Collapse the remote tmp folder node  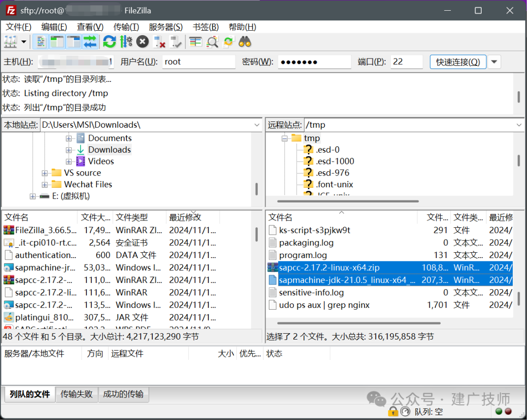tap(284, 139)
